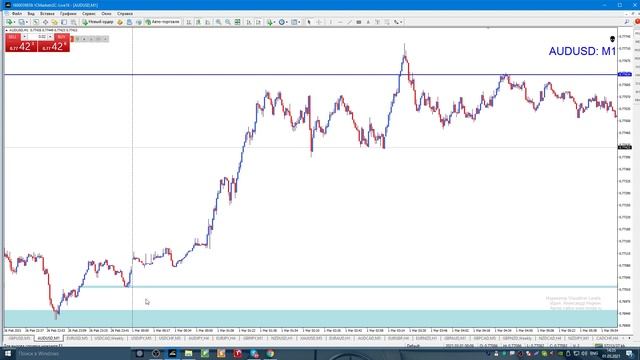Expand the periods dropdown arrow
640x360 pixels.
click(287, 22)
